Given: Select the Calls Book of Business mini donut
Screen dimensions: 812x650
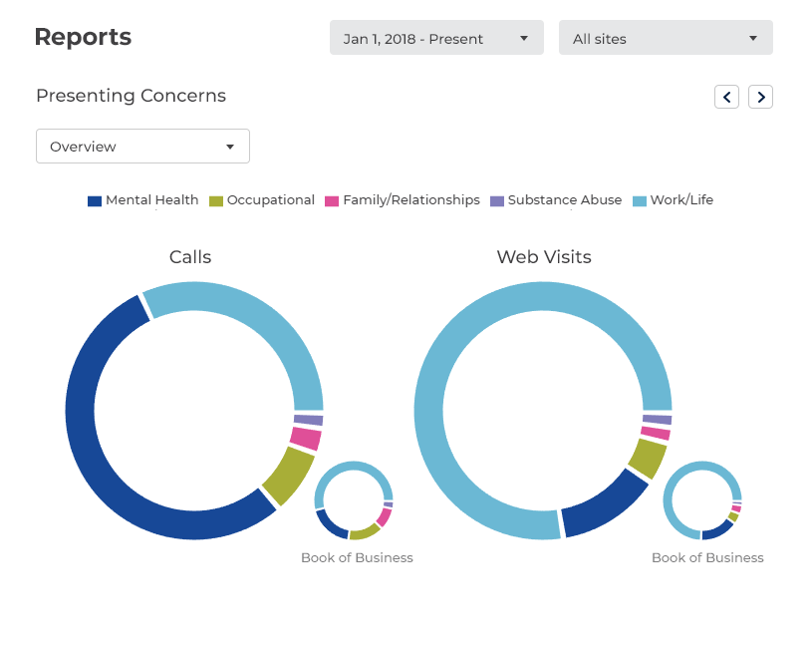Looking at the screenshot, I should click(354, 500).
